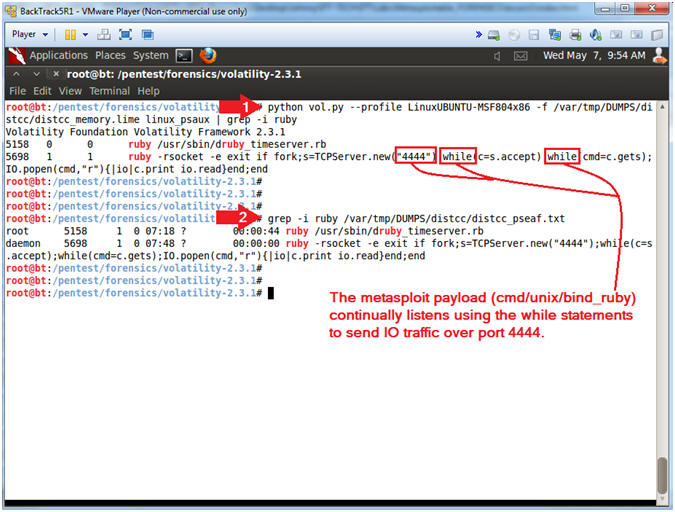Click the terminal window down-arrow button
Image resolution: width=675 pixels, height=512 pixels.
pos(37,74)
